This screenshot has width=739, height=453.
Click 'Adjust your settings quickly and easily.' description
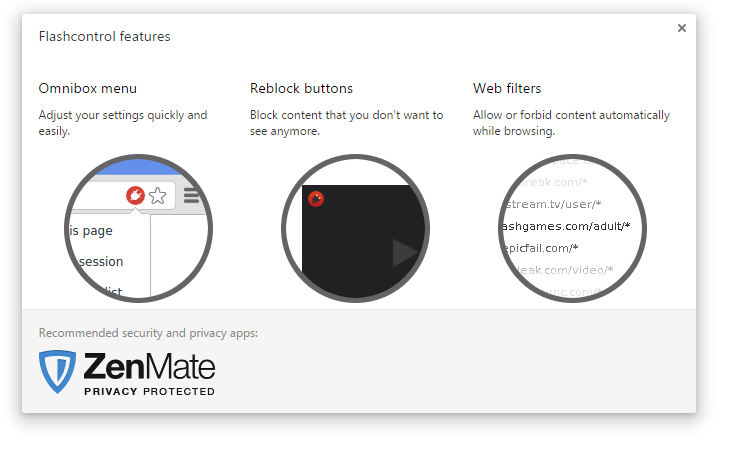coord(123,123)
